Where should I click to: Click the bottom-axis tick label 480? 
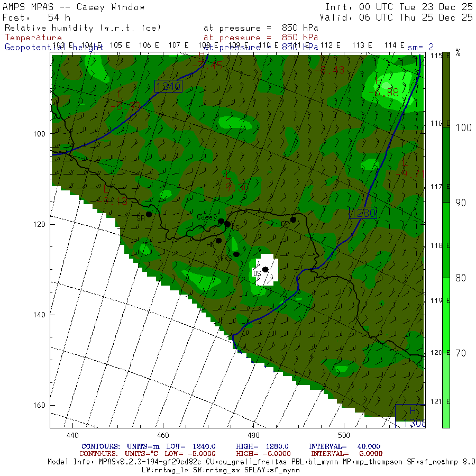[x=253, y=435]
